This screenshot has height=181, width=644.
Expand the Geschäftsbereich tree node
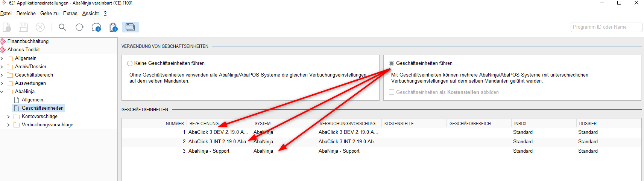point(2,75)
